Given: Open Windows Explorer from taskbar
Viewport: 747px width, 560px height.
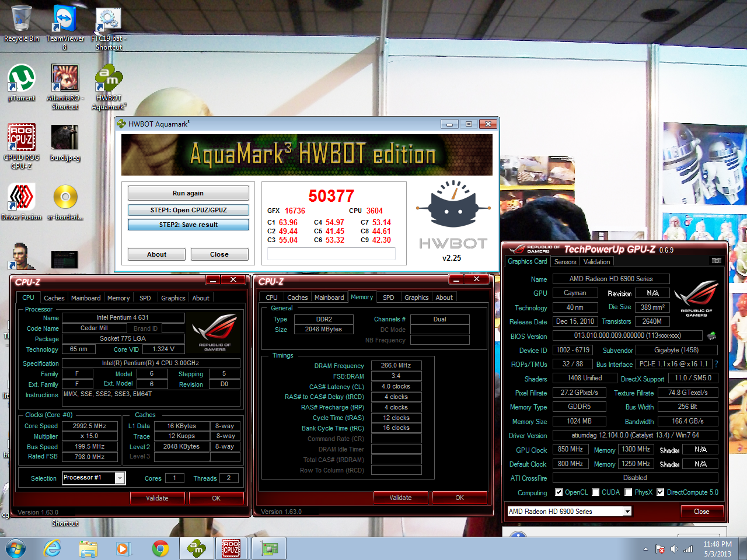Looking at the screenshot, I should click(88, 548).
